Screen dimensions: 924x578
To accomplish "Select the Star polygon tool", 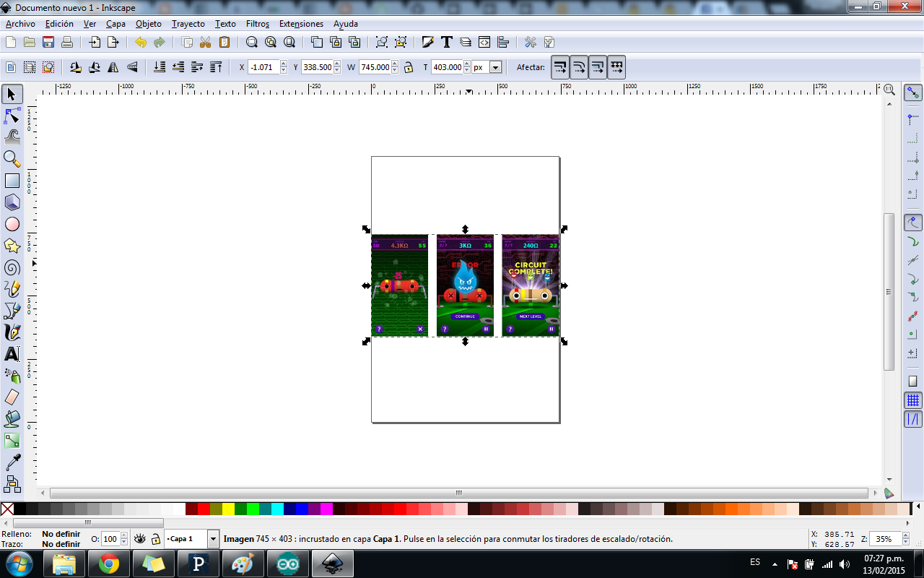I will coord(12,246).
